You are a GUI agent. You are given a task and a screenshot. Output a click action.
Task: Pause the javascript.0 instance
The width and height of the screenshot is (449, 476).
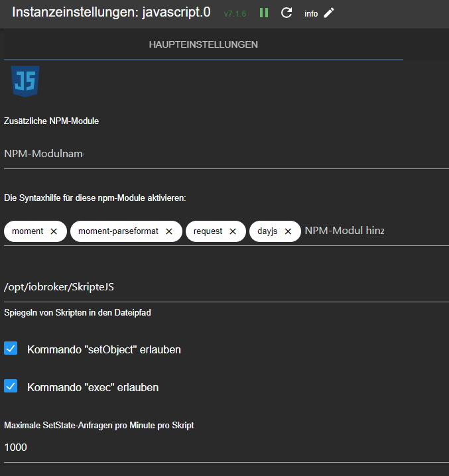(264, 13)
